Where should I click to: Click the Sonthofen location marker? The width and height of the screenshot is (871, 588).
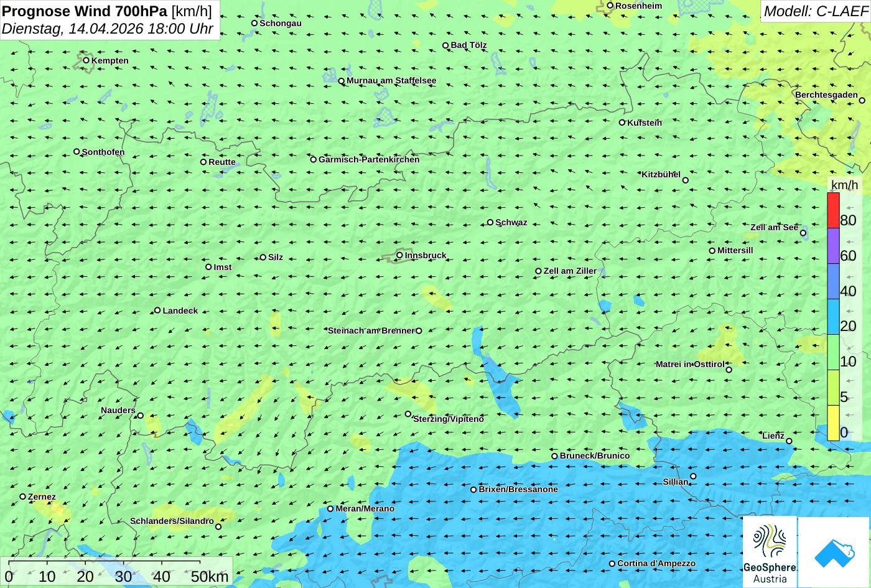[x=77, y=152]
